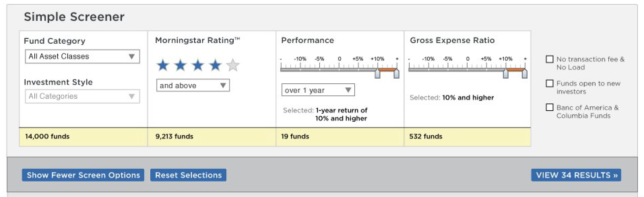The height and width of the screenshot is (197, 644).
Task: Click the second Morningstar rating star
Action: (181, 65)
